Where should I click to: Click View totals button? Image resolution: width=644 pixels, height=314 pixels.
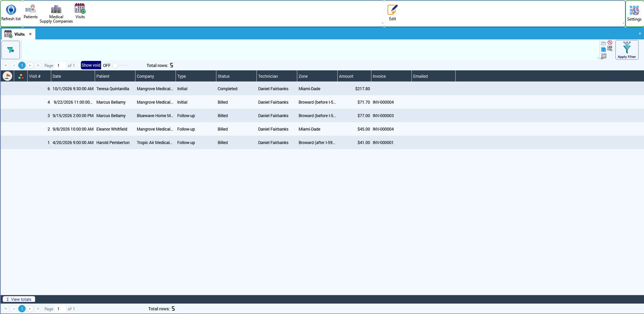(x=19, y=299)
